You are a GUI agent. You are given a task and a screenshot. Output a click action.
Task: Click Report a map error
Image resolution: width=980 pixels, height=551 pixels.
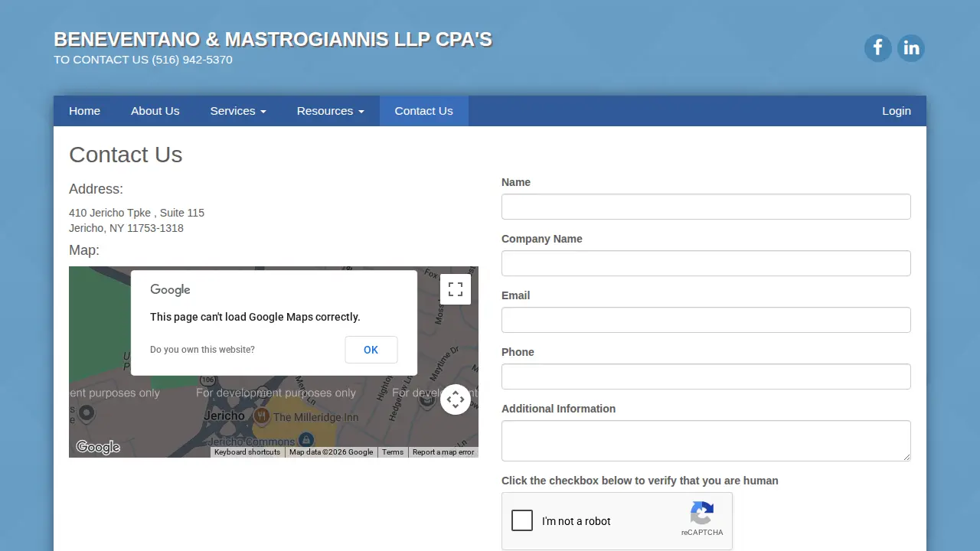(443, 452)
